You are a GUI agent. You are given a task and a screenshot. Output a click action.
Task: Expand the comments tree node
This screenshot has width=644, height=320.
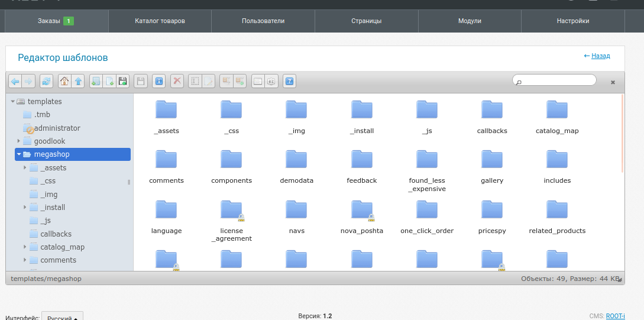click(25, 260)
